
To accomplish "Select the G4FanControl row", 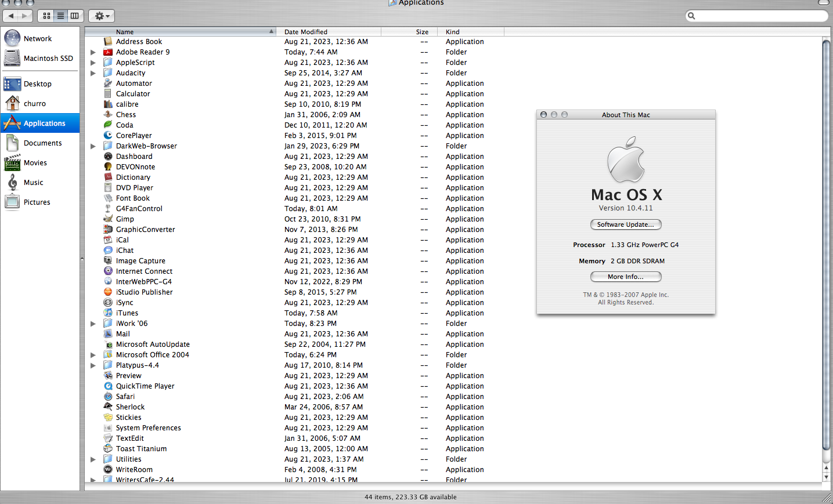I will coord(453,209).
